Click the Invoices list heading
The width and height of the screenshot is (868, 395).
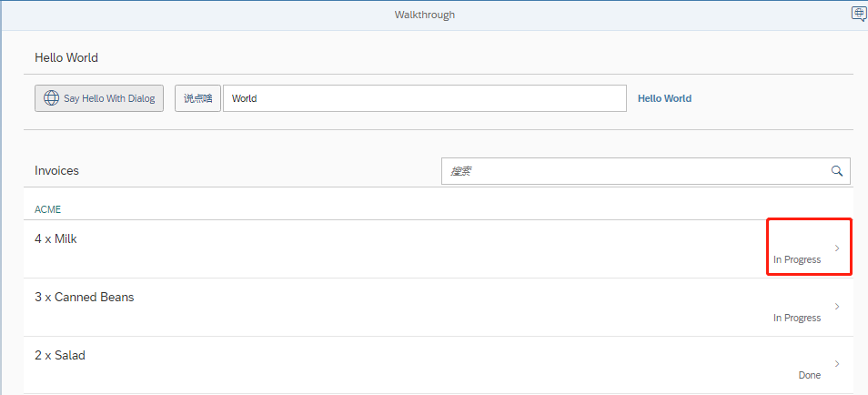click(x=56, y=170)
